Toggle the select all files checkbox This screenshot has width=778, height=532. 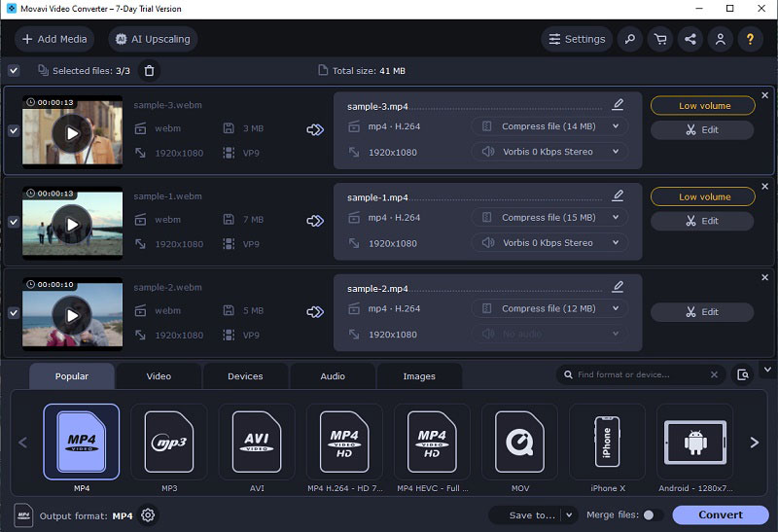click(x=14, y=70)
